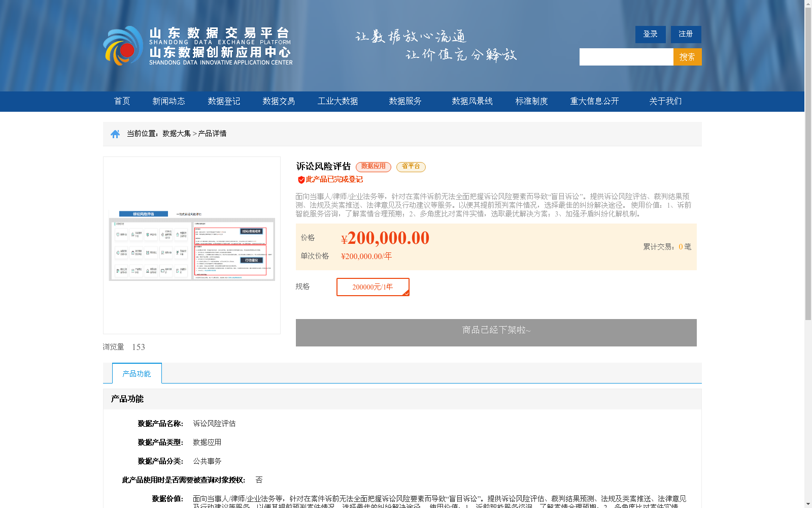
Task: Click the 商品已经下架啦 disabled button
Action: pos(496,333)
